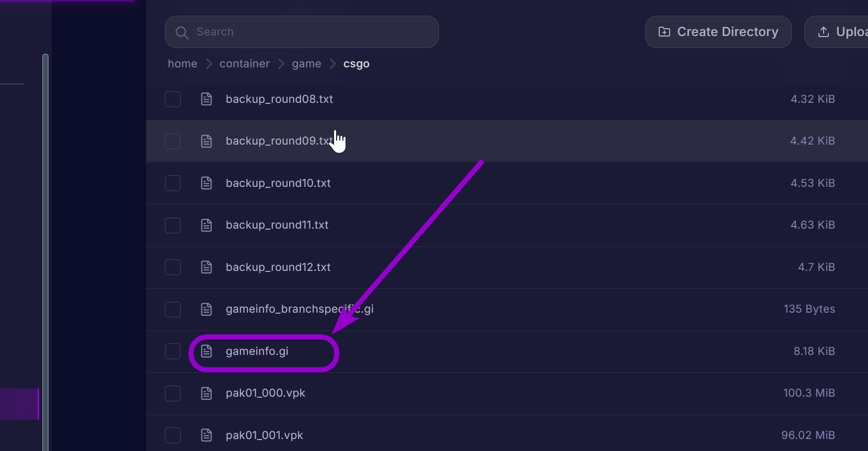Open the game breadcrumb directory
The height and width of the screenshot is (451, 868).
pos(306,63)
